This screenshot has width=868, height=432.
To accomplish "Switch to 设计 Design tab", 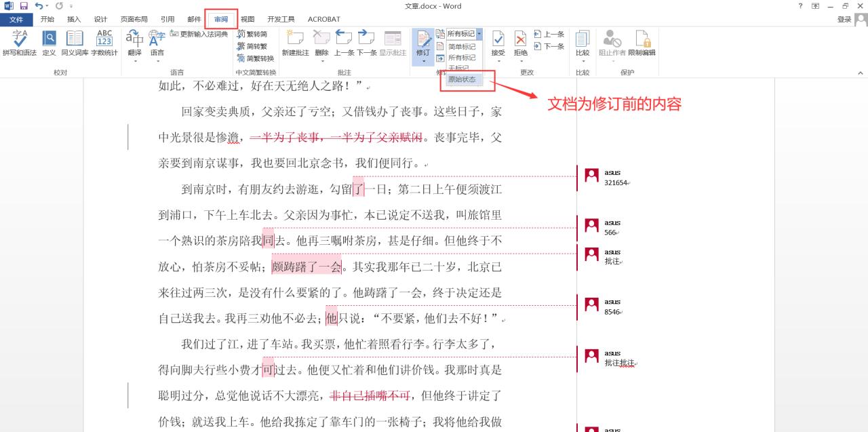I will tap(100, 19).
